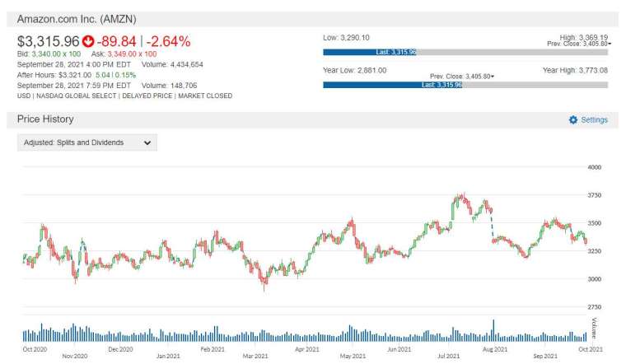Image resolution: width=626 pixels, height=364 pixels.
Task: Click the Dec 2020 date axis label
Action: pos(120,349)
